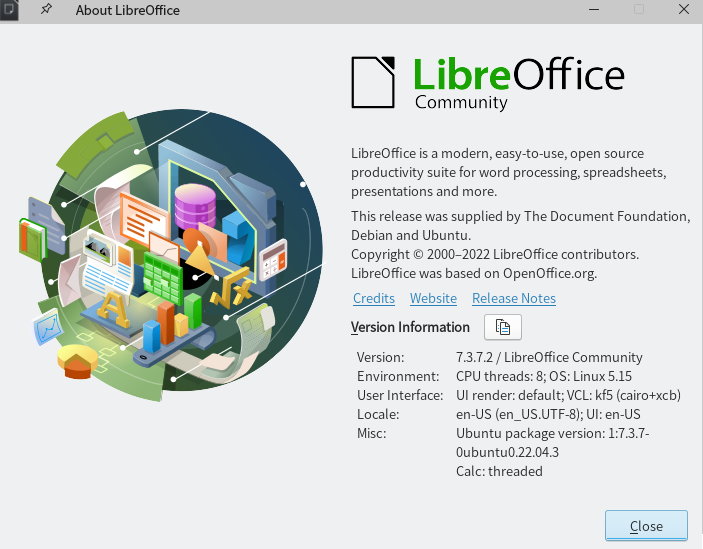
Task: Click the greyed-out maximize button
Action: (x=639, y=9)
